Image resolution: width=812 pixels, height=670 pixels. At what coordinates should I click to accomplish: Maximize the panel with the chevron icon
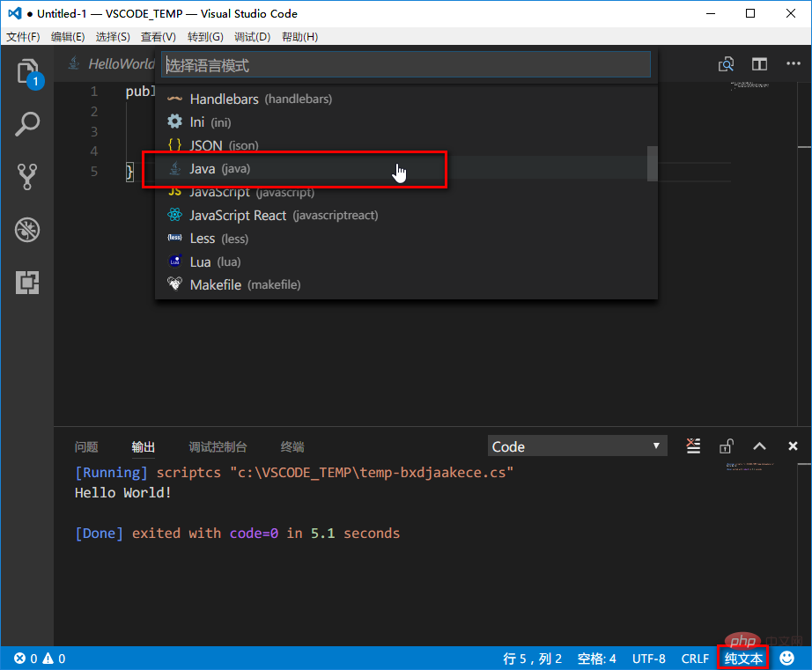pos(758,446)
